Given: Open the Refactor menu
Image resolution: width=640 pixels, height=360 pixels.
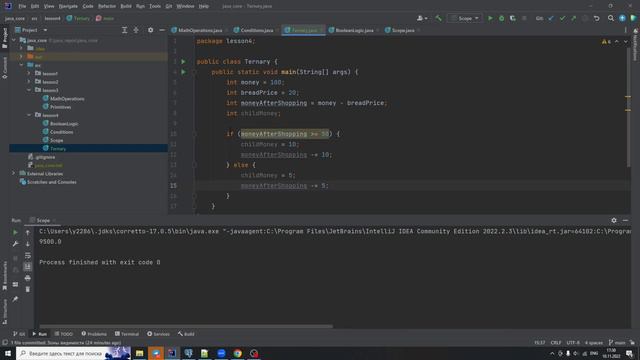Looking at the screenshot, I should (x=107, y=6).
